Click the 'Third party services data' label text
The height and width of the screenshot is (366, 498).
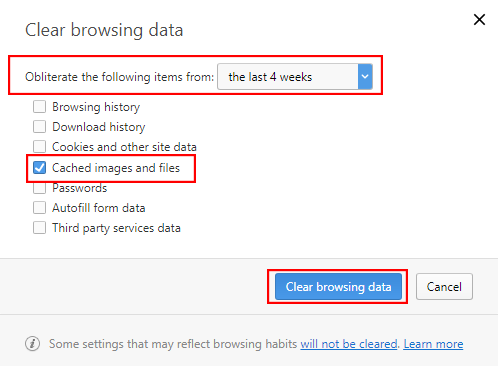pos(116,228)
